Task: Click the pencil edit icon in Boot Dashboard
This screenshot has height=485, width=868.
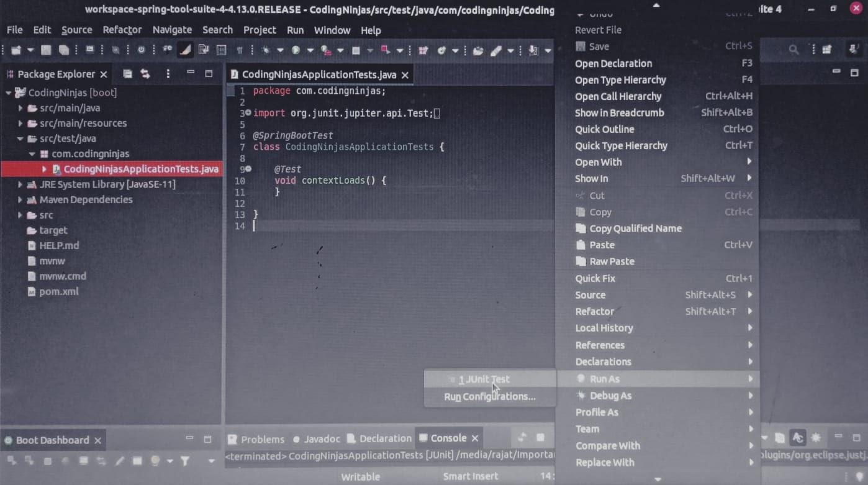Action: 119,461
